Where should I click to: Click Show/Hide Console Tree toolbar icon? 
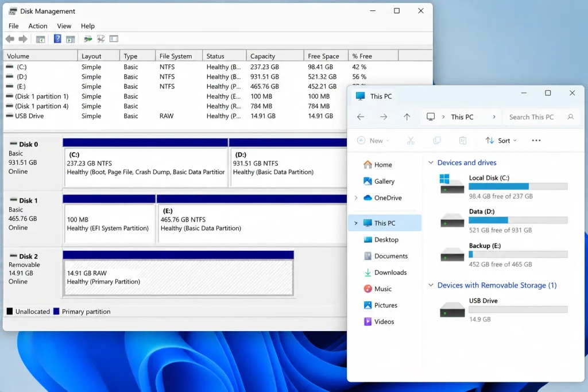(x=41, y=39)
